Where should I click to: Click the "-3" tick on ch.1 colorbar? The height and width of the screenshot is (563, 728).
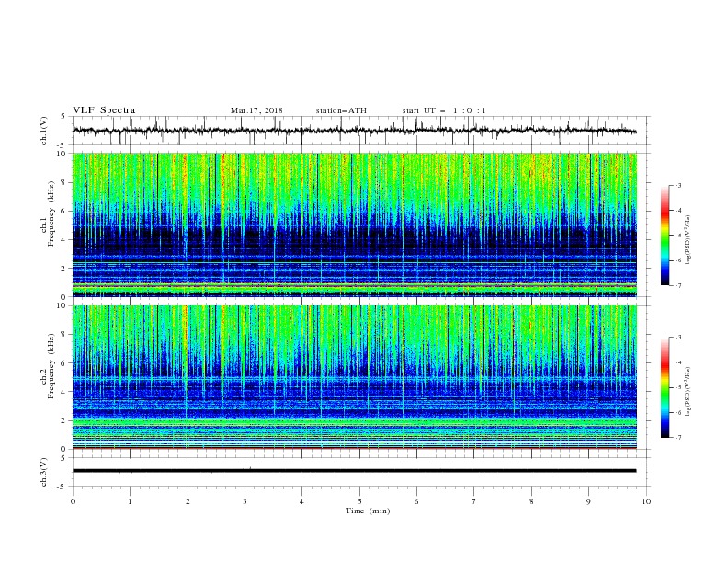point(677,185)
